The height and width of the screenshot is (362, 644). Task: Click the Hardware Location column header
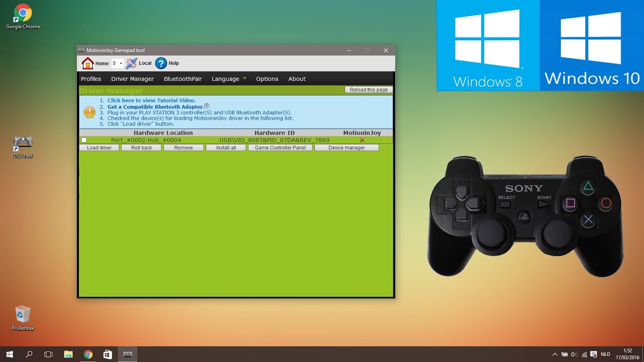point(163,133)
